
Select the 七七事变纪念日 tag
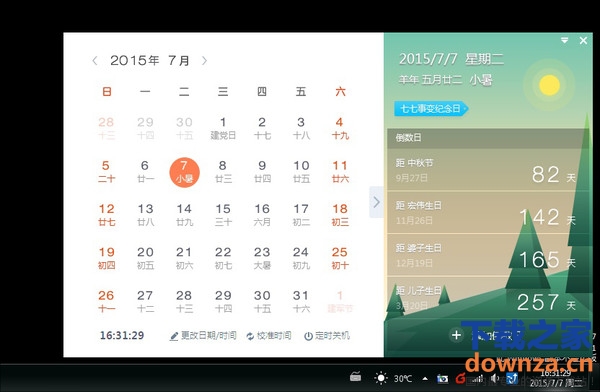pyautogui.click(x=431, y=109)
